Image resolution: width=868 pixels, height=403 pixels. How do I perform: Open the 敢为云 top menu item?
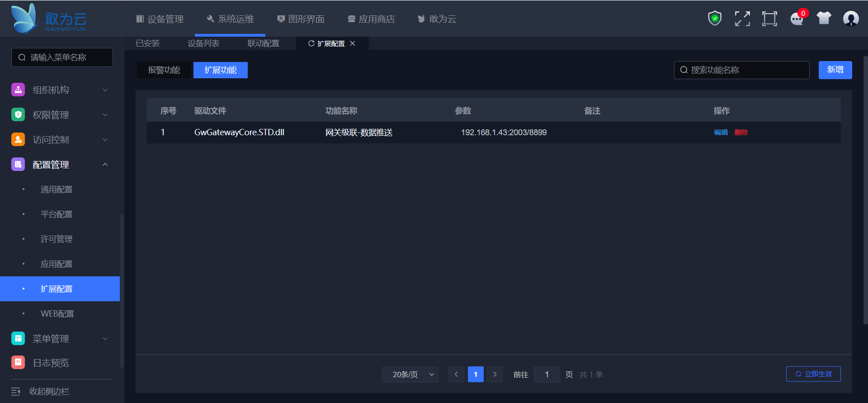(437, 19)
